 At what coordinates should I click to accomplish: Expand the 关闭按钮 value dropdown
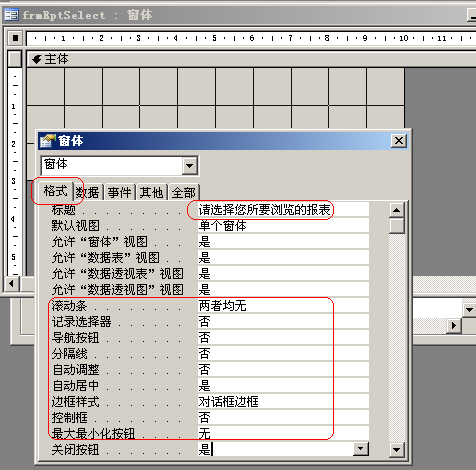(361, 449)
